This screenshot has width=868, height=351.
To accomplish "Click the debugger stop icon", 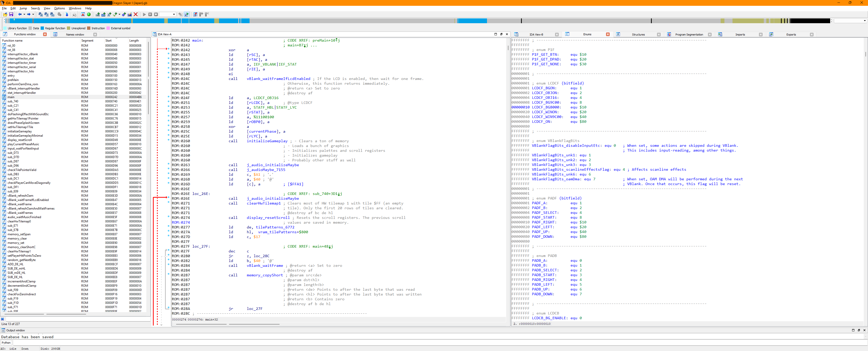I will click(x=156, y=14).
